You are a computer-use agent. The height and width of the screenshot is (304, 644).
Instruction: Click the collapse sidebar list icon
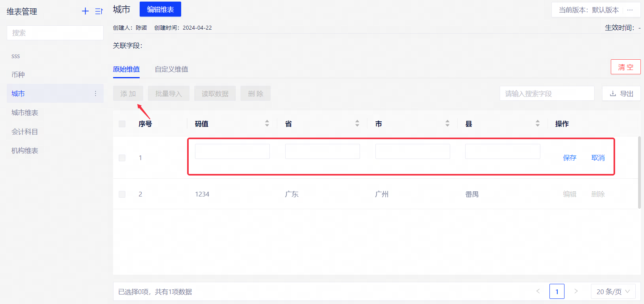[99, 11]
